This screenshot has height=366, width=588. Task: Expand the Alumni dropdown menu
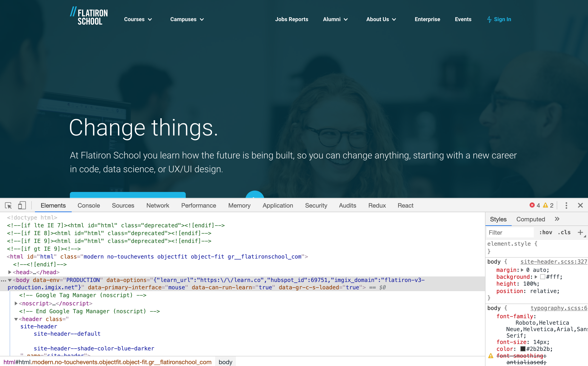pos(335,19)
